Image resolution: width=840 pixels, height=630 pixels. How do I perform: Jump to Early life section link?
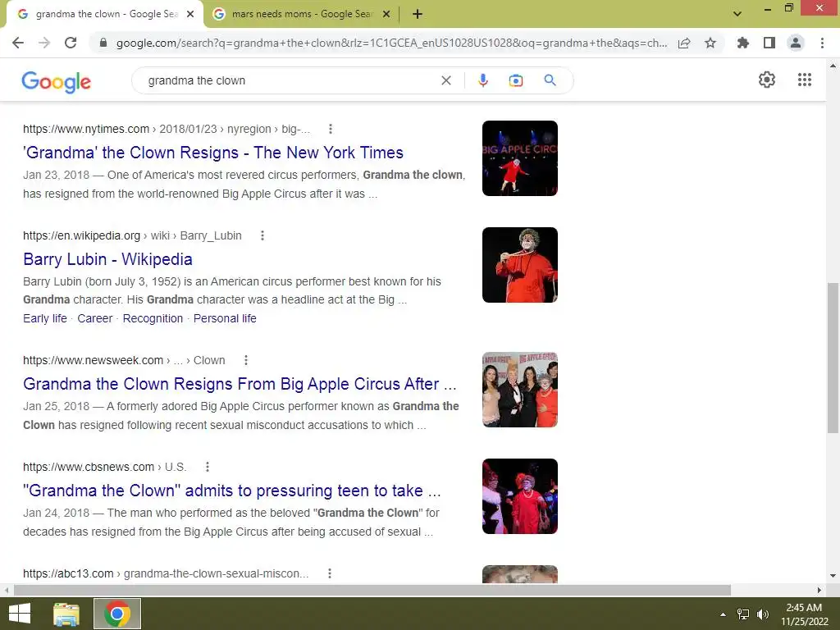coord(45,319)
